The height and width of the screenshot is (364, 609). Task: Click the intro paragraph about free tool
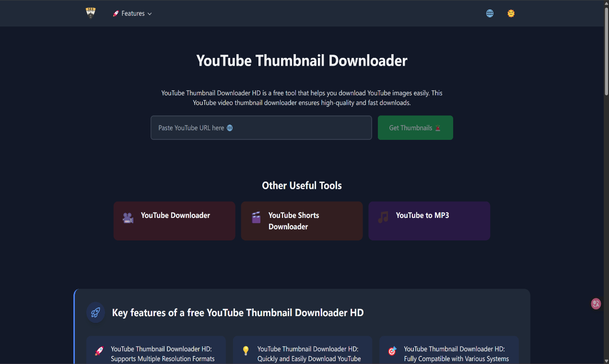click(x=302, y=98)
